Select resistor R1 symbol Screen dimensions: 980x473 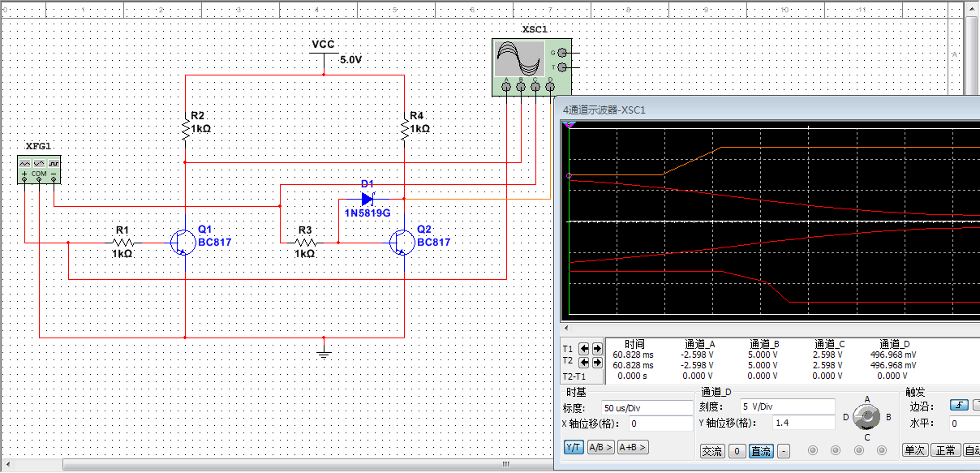click(122, 243)
